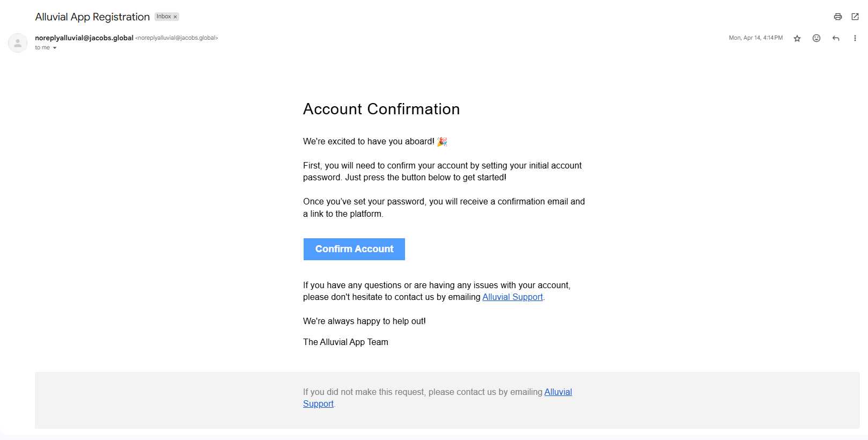The width and height of the screenshot is (868, 440).
Task: Star this email message
Action: 797,38
